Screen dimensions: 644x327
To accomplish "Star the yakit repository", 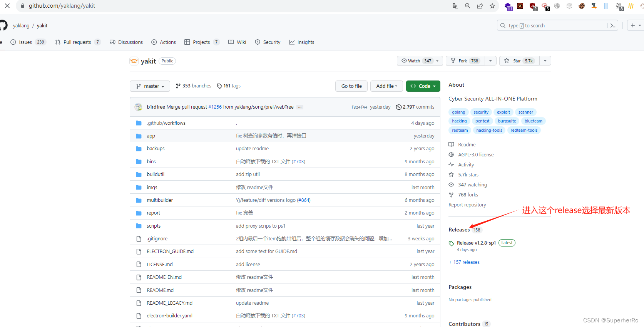I will click(519, 61).
